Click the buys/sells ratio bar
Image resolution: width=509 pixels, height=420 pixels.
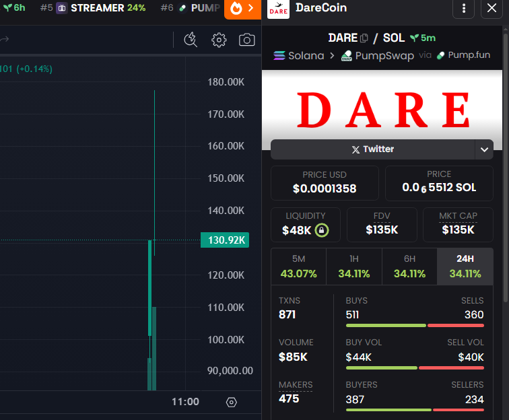(x=415, y=326)
